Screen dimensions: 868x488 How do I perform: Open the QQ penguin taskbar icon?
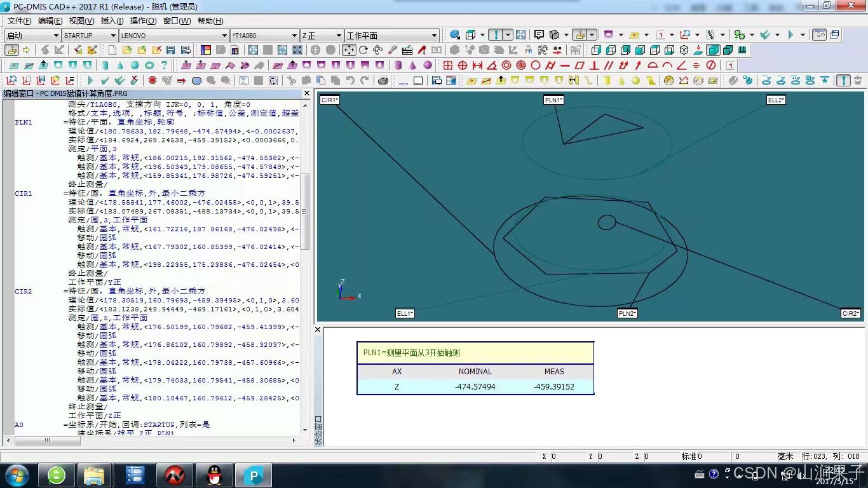[215, 475]
